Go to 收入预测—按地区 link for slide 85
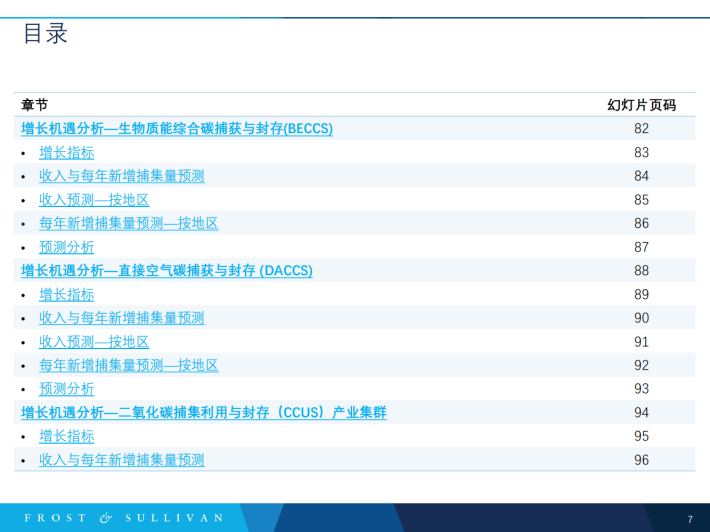The width and height of the screenshot is (710, 532). point(94,200)
